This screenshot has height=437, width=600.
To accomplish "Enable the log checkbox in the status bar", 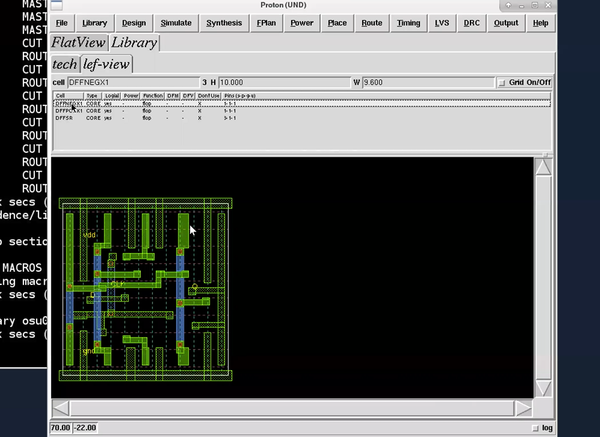I will pyautogui.click(x=535, y=428).
